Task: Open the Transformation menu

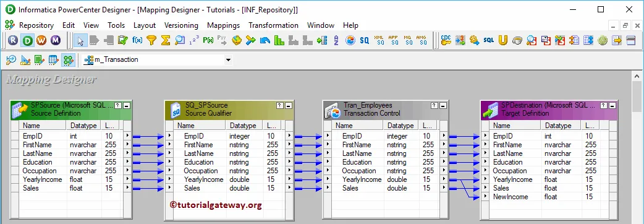Action: [274, 25]
